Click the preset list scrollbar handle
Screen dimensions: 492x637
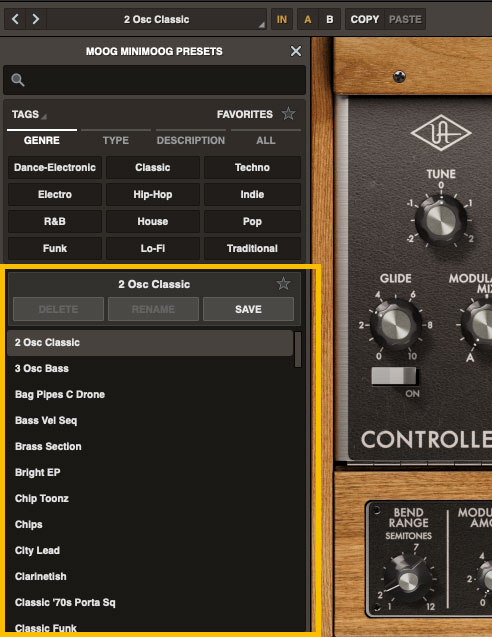298,349
